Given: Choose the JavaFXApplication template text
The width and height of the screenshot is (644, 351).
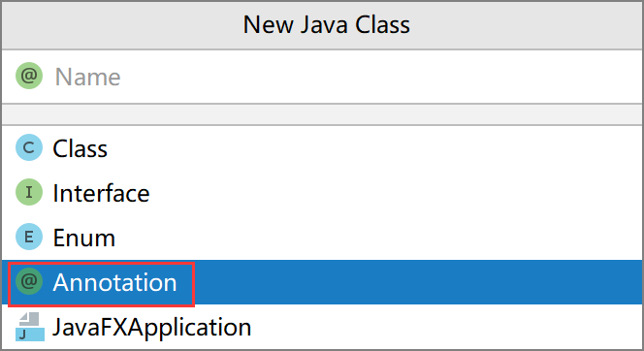Looking at the screenshot, I should tap(151, 328).
